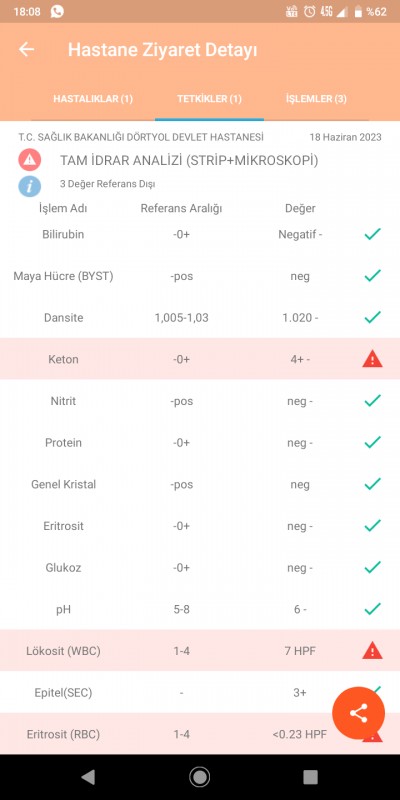
Task: Open TAM İDRAR ANALİZİ (STRİP+MİKROSKOPİ) title
Action: [x=189, y=161]
